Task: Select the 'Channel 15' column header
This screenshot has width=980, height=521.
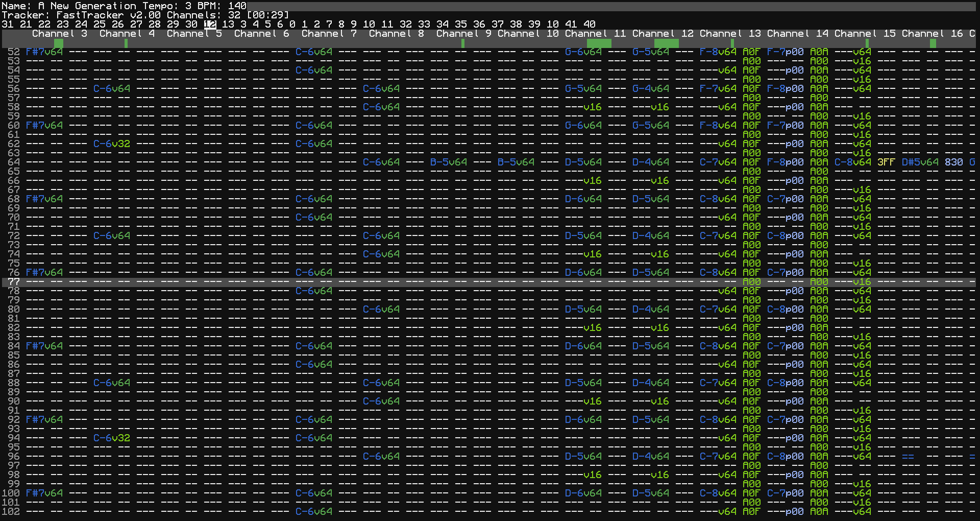Action: coord(865,33)
